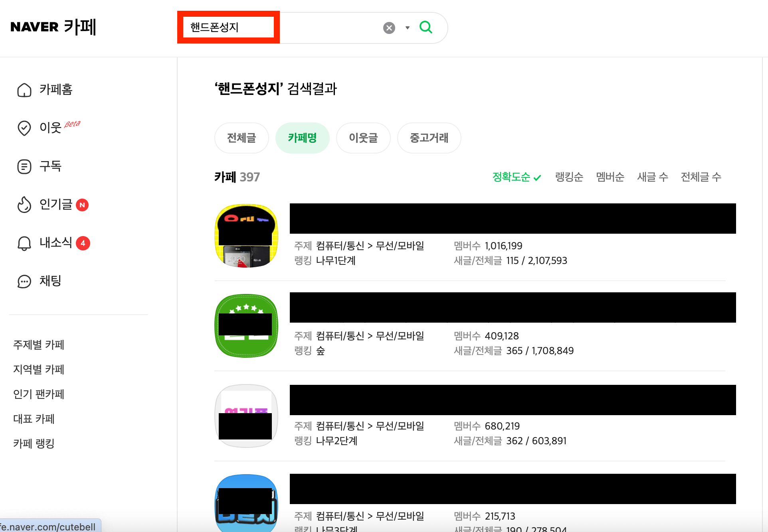Run the search with magnifier icon
The image size is (768, 532).
(x=426, y=28)
